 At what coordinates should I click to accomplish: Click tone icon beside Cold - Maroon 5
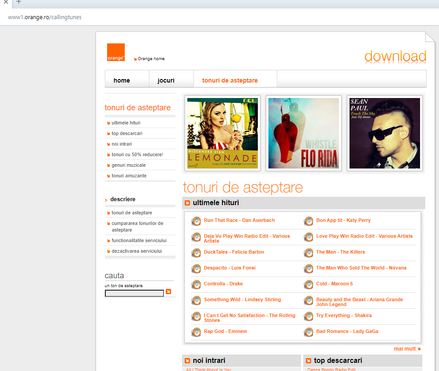308,284
